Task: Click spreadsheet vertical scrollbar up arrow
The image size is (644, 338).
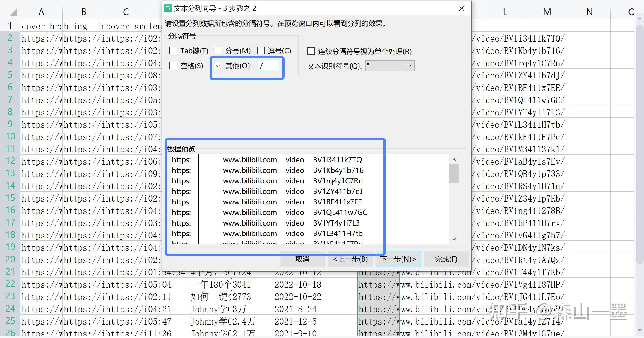Action: coord(639,18)
